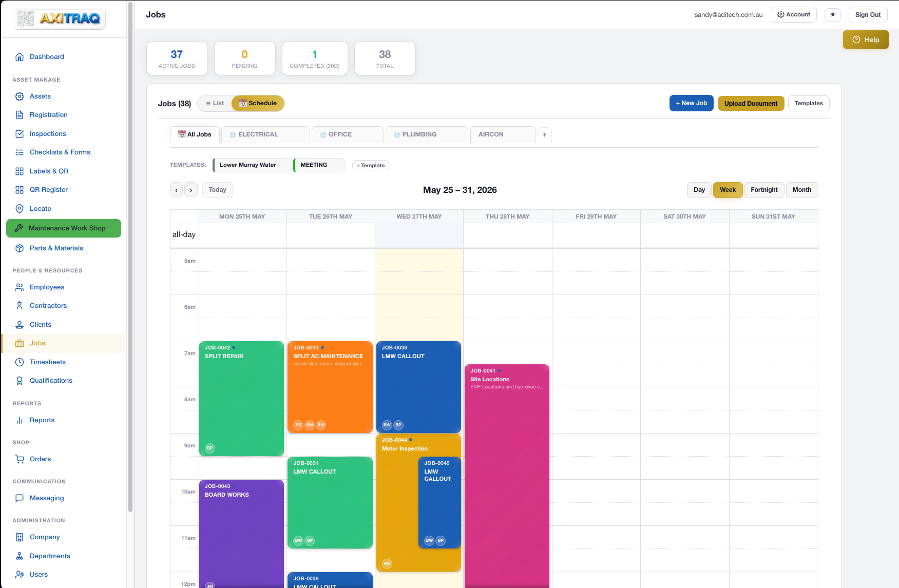Screen dimensions: 899x588
Task: Click the Assets gear icon
Action: click(x=20, y=96)
